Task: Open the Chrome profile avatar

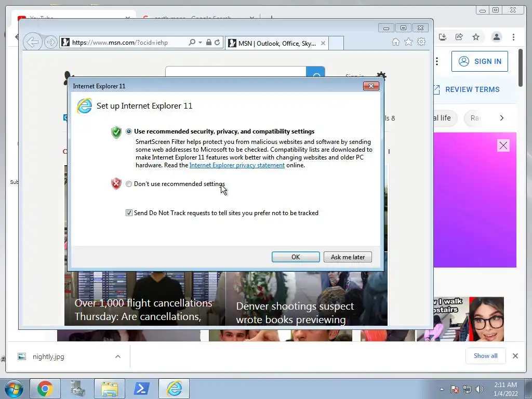Action: (x=496, y=37)
